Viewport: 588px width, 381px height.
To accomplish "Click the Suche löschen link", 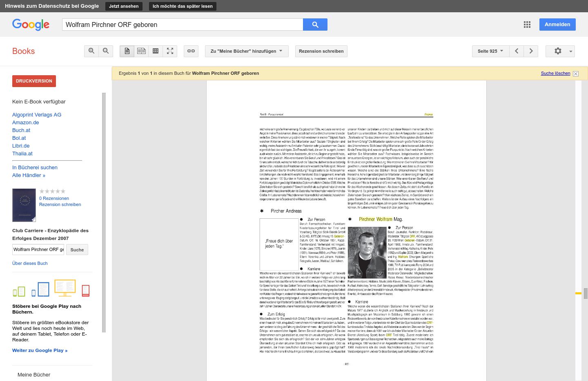I will point(555,73).
